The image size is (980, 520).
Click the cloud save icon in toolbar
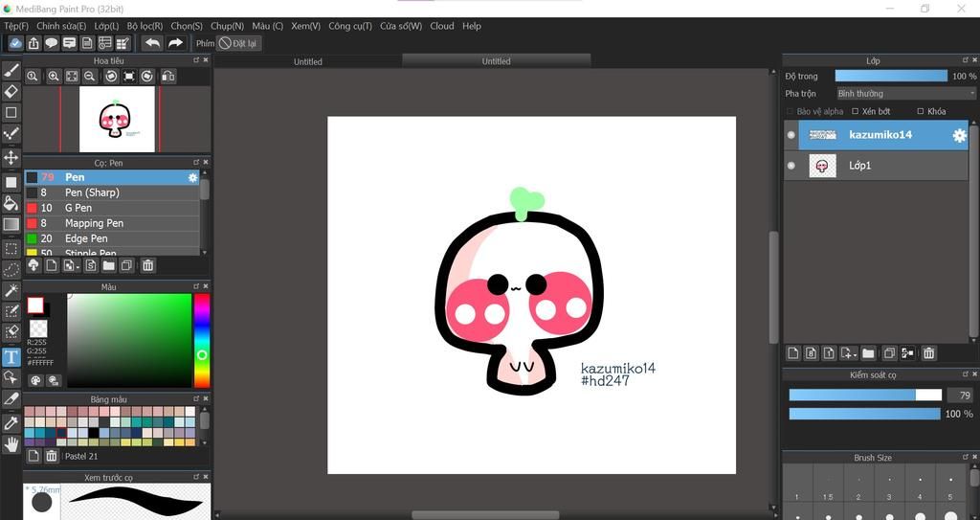click(15, 43)
